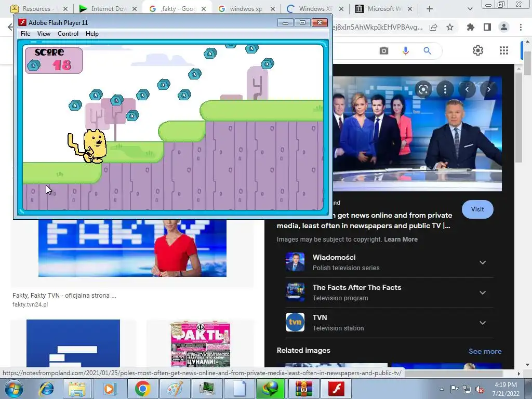Bookmark this page with the star icon

click(450, 27)
